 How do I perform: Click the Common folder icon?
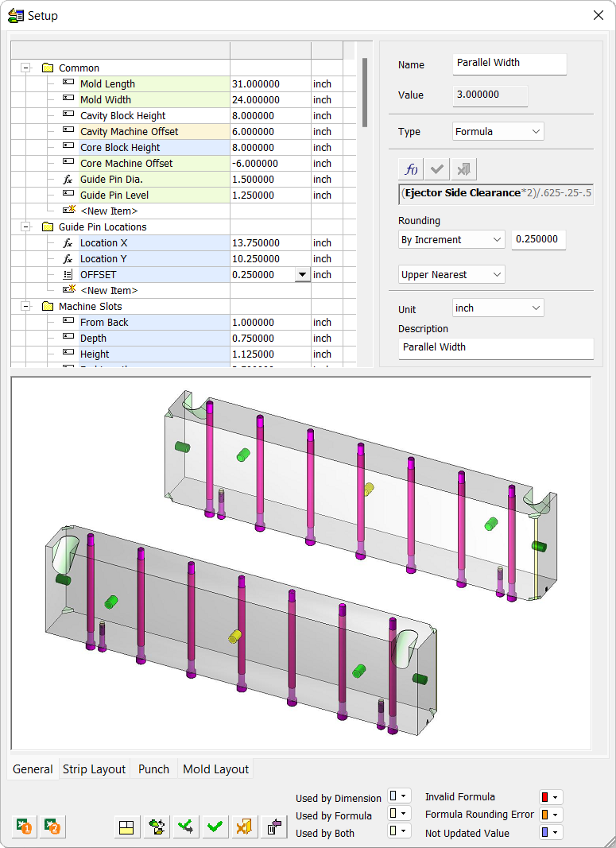pyautogui.click(x=48, y=68)
